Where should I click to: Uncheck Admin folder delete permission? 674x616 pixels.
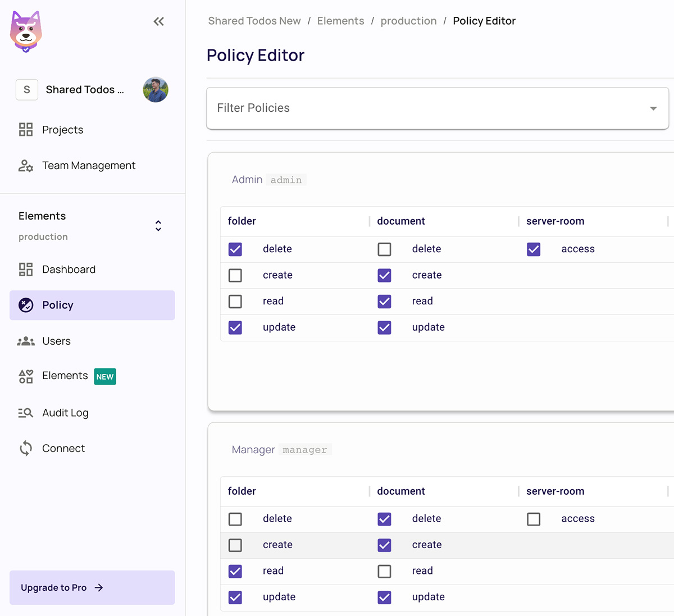235,249
